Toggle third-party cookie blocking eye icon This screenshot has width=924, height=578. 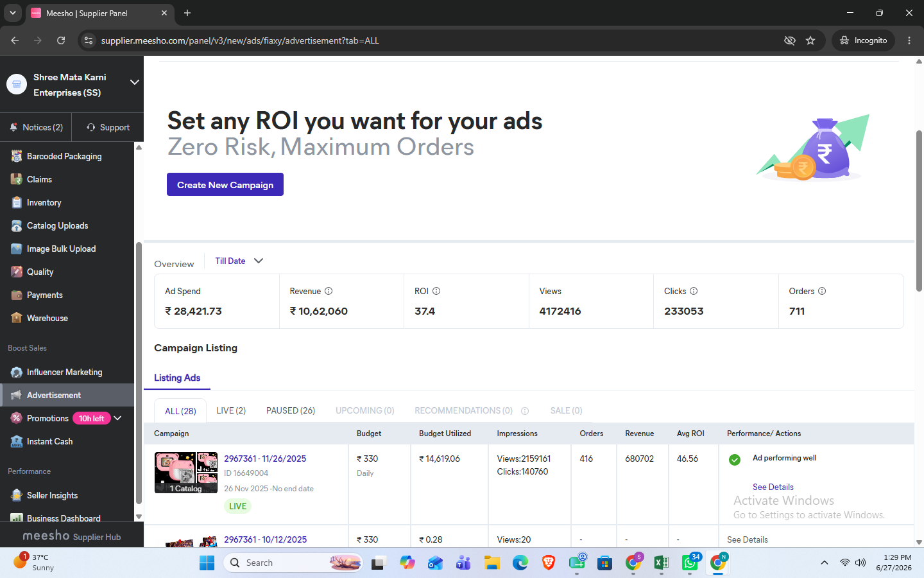[x=790, y=40]
